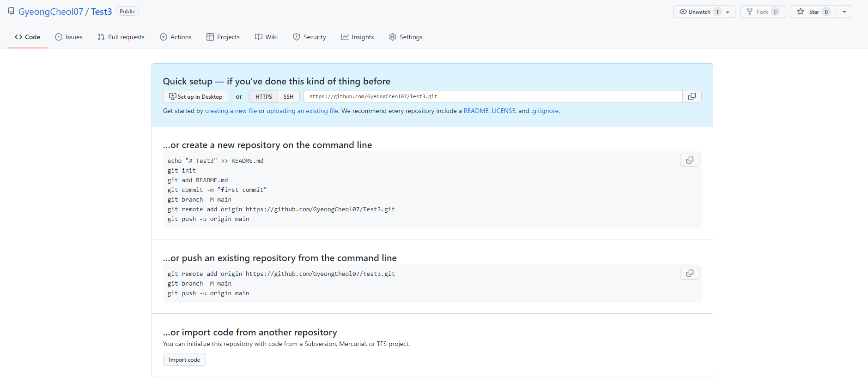Select the HTTPS protocol option
The height and width of the screenshot is (382, 868).
pos(263,96)
